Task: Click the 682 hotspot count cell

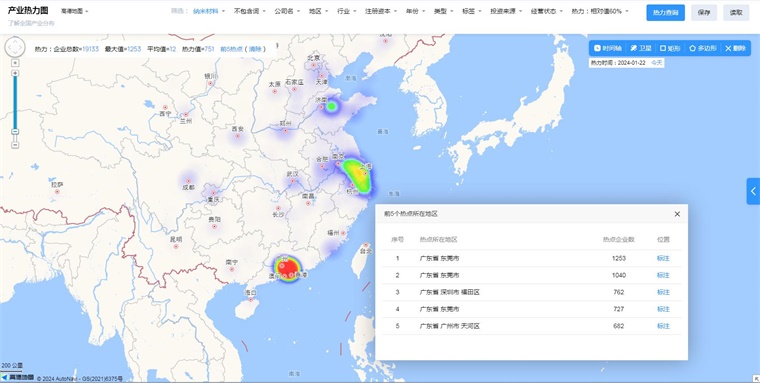Action: [618, 326]
